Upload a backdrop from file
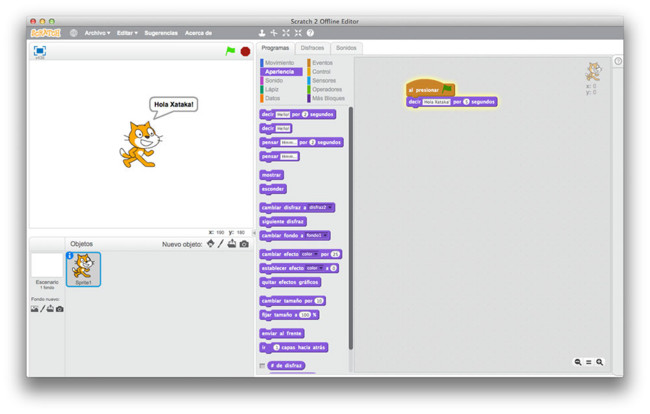Image resolution: width=650 pixels, height=414 pixels. [50, 309]
